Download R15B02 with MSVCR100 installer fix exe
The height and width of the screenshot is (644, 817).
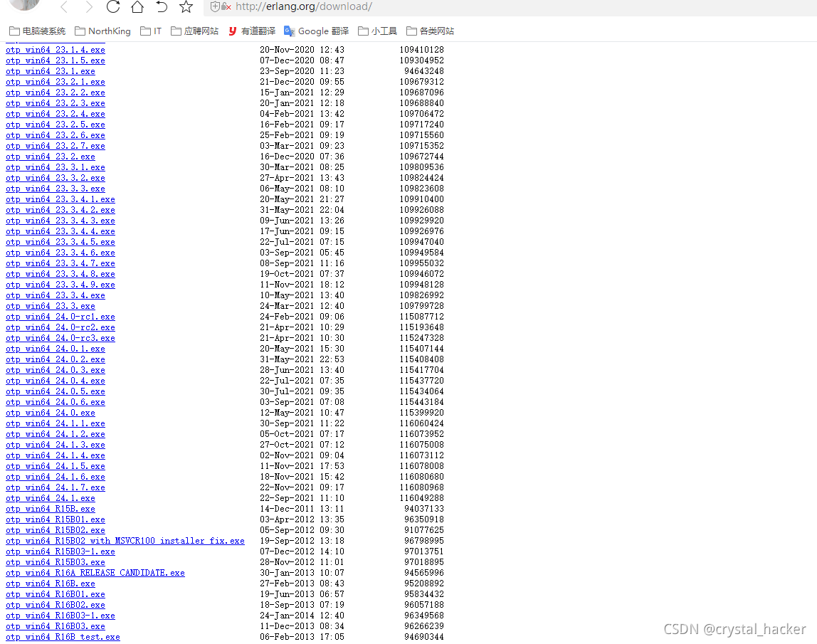(125, 542)
